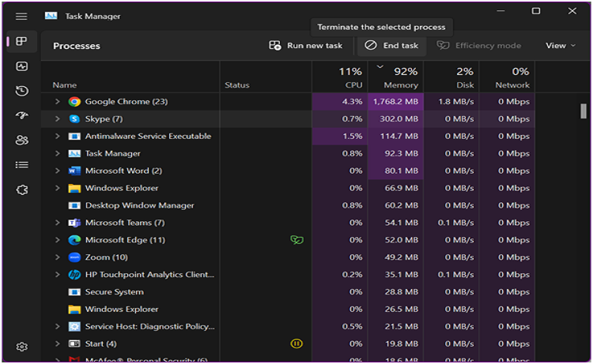Expand the Google Chrome (23) process group
The height and width of the screenshot is (364, 593).
(x=57, y=102)
